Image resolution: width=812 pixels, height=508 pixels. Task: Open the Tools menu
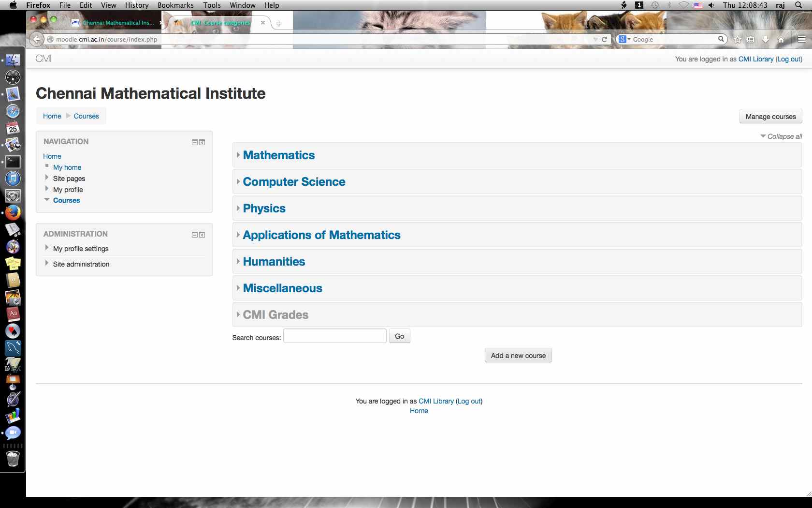(212, 5)
